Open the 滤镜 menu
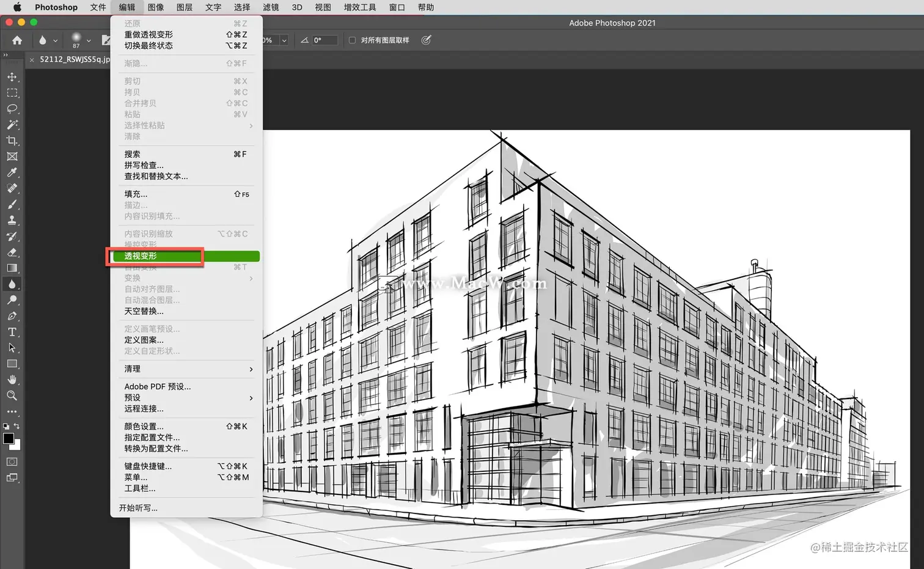Image resolution: width=924 pixels, height=569 pixels. [271, 7]
